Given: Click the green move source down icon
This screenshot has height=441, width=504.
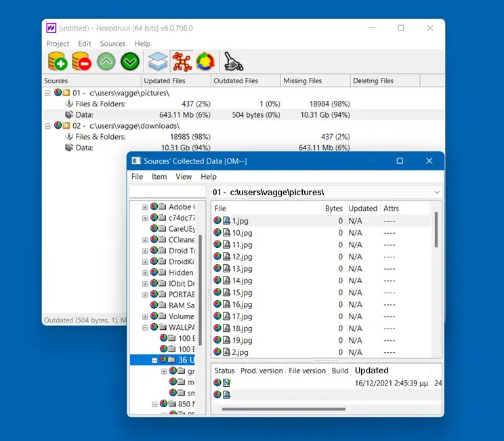Looking at the screenshot, I should (130, 62).
